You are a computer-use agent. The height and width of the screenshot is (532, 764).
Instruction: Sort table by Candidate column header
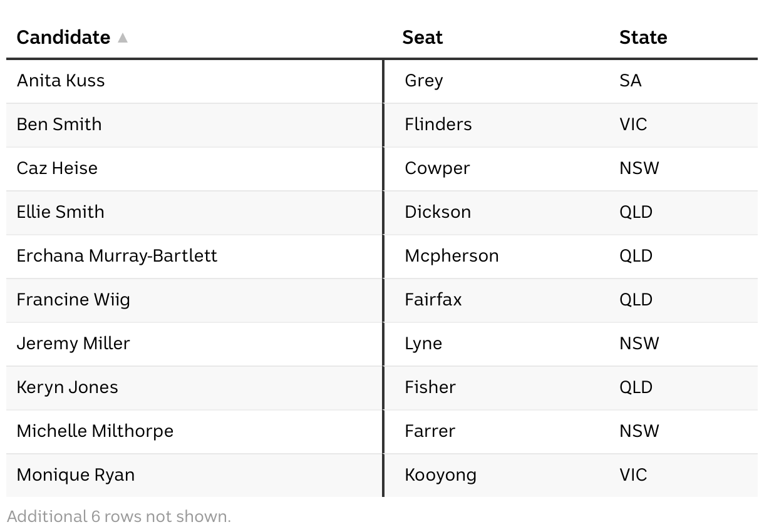(x=63, y=38)
